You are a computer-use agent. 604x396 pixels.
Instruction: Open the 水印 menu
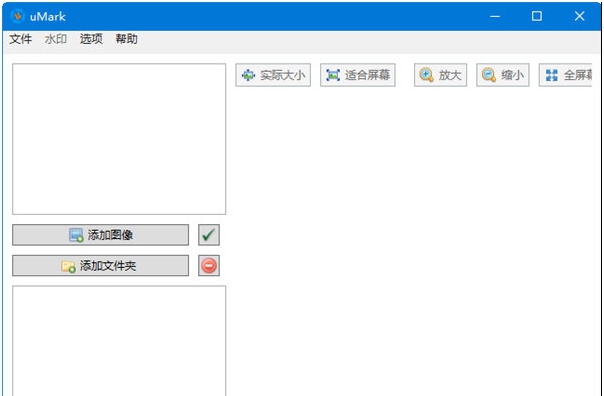[x=56, y=39]
